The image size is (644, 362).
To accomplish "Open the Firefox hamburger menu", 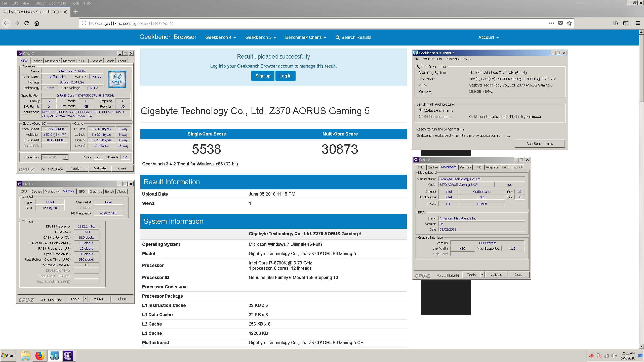I will click(638, 23).
